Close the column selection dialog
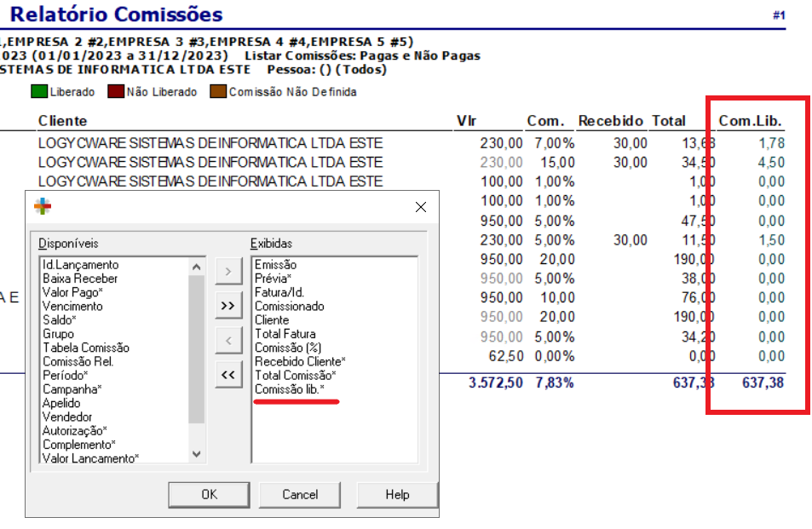Image resolution: width=812 pixels, height=529 pixels. tap(420, 207)
